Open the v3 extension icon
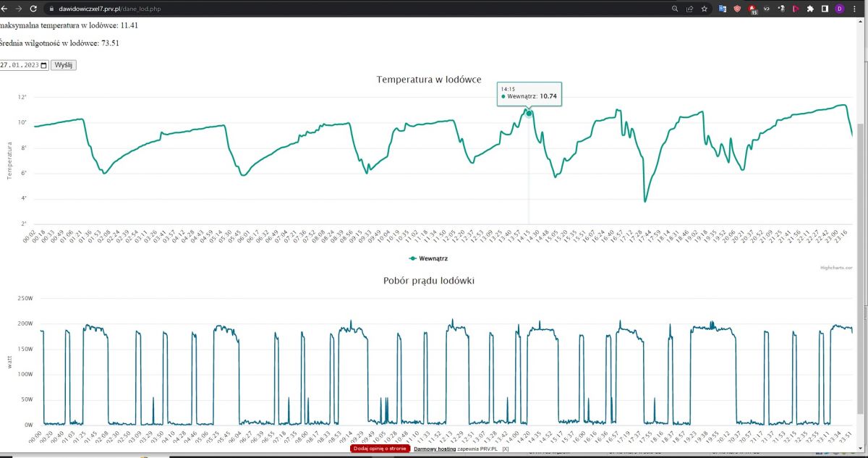Screen dimensions: 868x458 coord(767,9)
